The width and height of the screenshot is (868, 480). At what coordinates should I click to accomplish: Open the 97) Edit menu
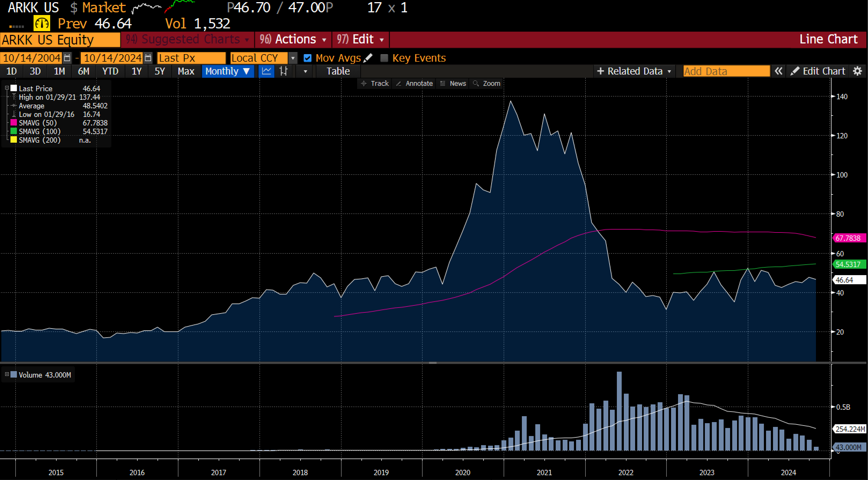click(361, 39)
